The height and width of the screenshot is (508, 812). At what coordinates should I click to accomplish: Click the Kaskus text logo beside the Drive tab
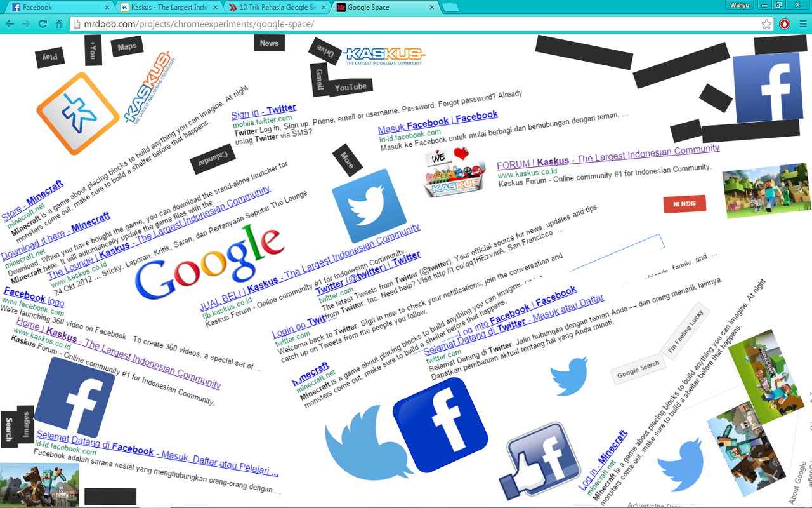(384, 56)
